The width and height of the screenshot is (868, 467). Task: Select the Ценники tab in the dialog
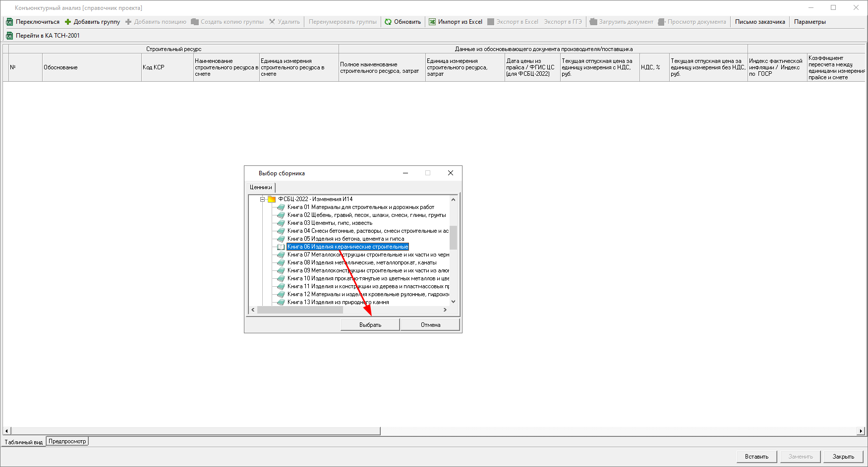(261, 187)
